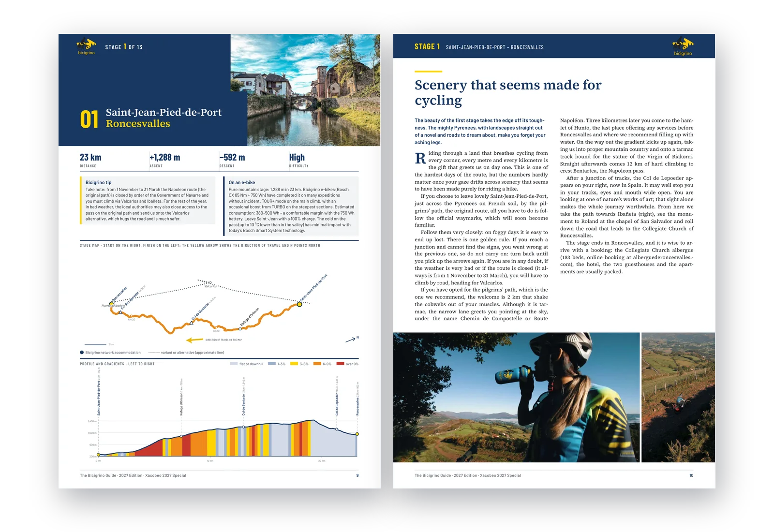
Task: Click the "Scenery that seems made for cycling" headline
Action: tap(508, 92)
